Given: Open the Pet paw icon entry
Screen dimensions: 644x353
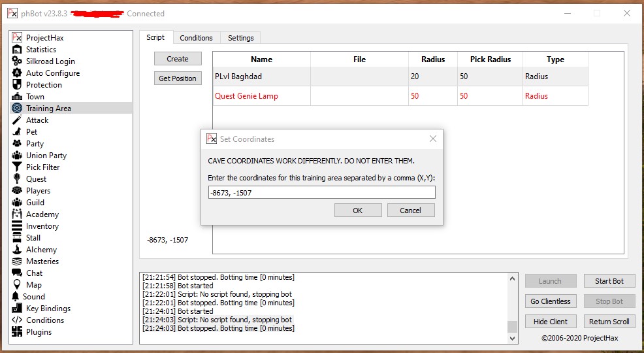Looking at the screenshot, I should point(17,132).
